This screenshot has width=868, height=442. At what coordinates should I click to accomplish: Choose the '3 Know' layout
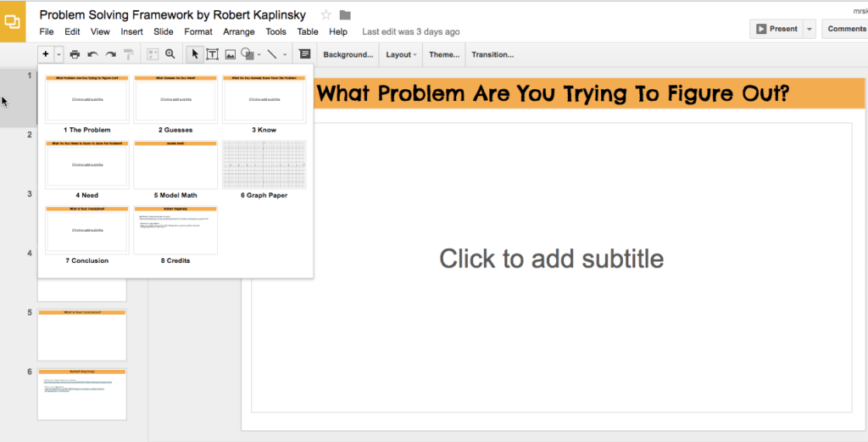pos(264,104)
